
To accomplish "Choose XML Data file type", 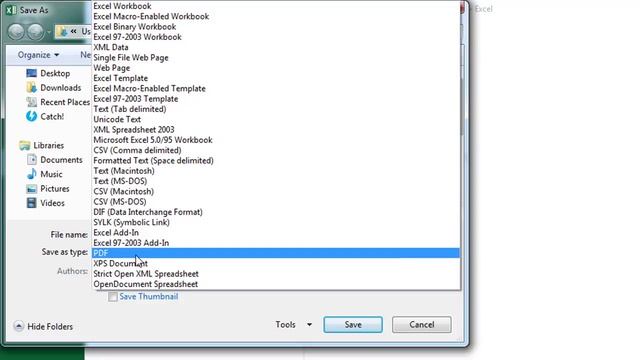I will (276, 47).
